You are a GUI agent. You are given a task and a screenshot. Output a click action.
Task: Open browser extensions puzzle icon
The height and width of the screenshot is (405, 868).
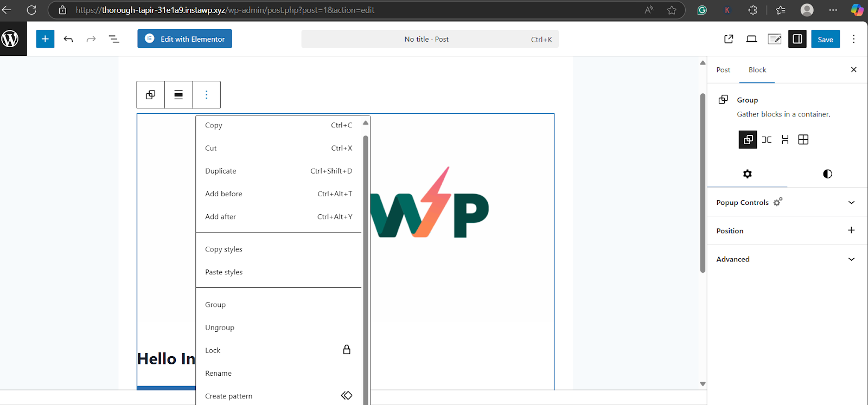coord(752,10)
